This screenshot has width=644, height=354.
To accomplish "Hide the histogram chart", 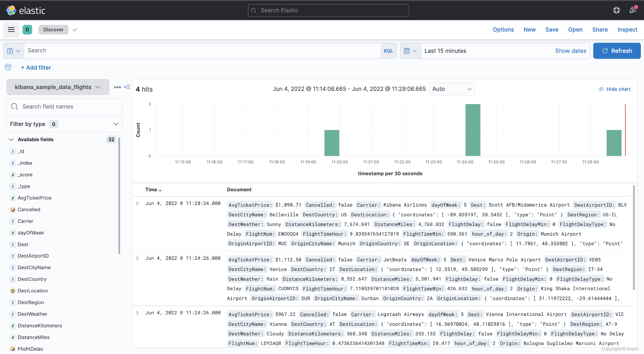I will tap(615, 89).
